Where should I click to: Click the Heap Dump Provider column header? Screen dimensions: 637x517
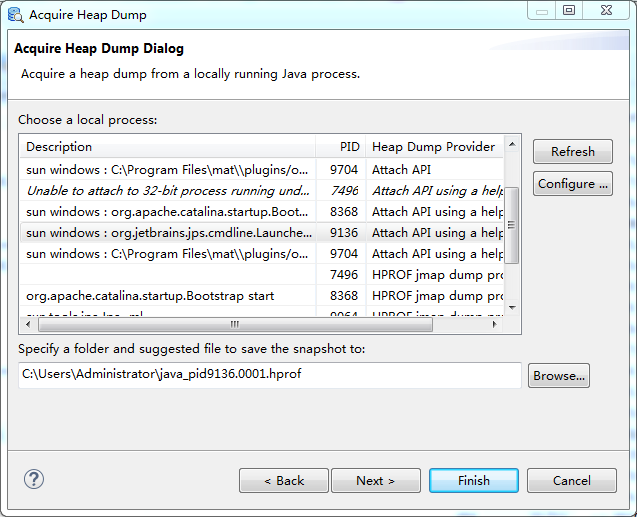pos(435,147)
